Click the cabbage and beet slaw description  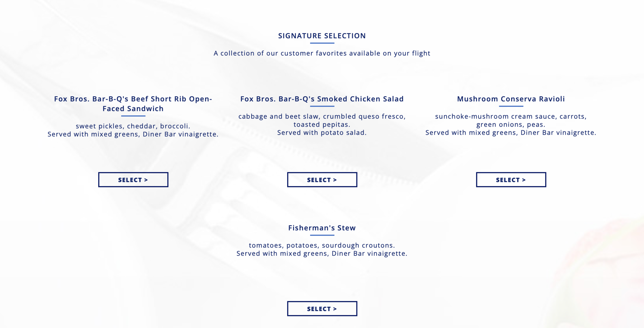coord(322,120)
